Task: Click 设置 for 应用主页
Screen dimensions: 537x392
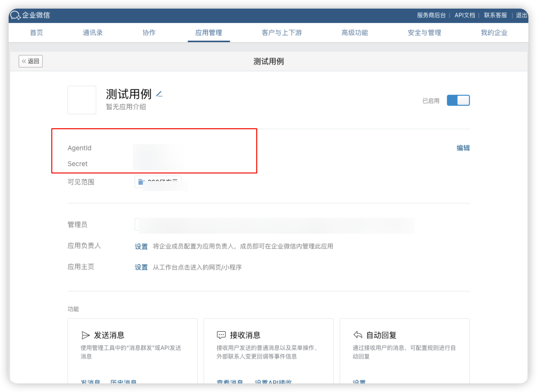Action: 141,267
